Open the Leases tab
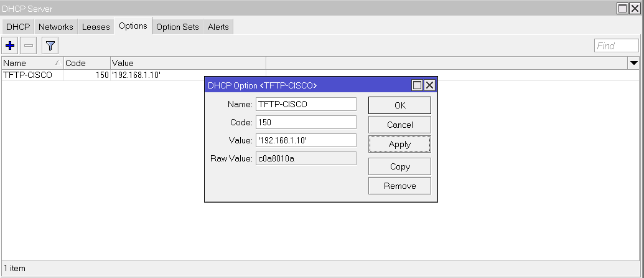 [96, 27]
